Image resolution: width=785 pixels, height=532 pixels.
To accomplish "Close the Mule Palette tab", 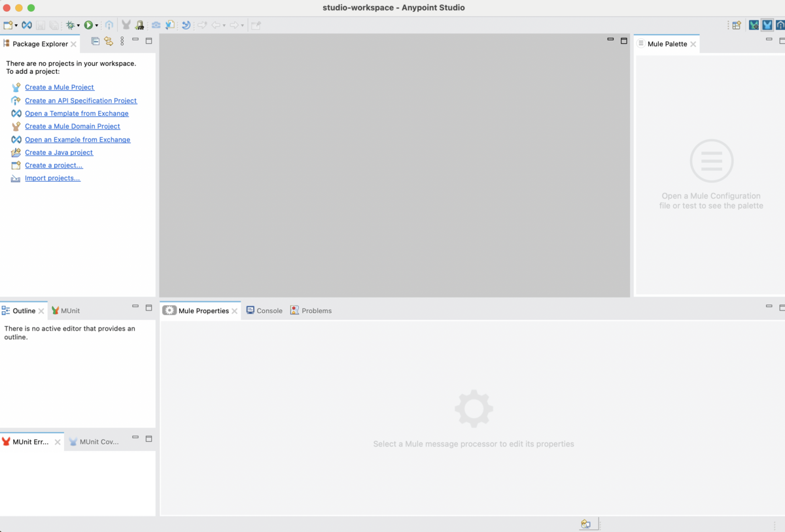I will pos(693,44).
